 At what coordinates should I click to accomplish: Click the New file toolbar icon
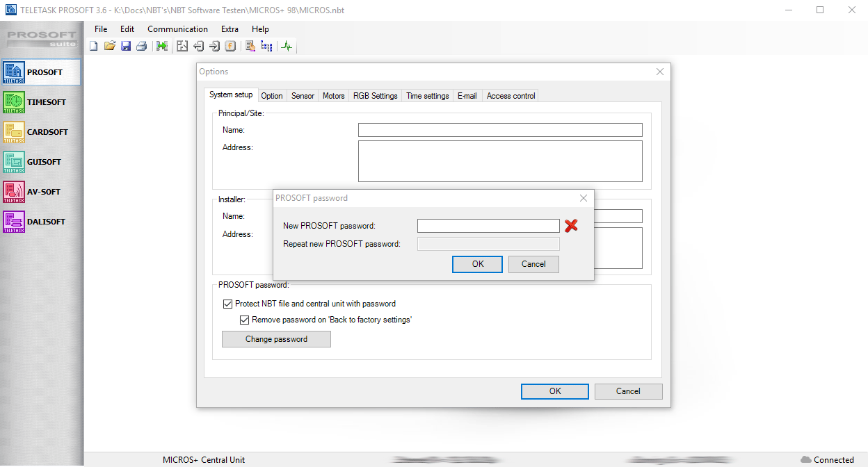click(x=94, y=47)
